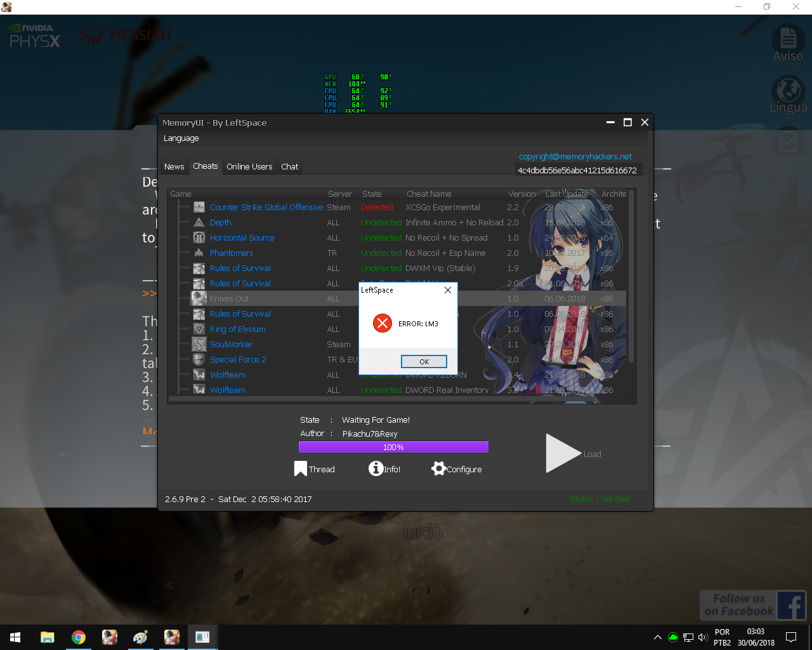812x650 pixels.
Task: Click the red Detected state cell
Action: (x=377, y=208)
